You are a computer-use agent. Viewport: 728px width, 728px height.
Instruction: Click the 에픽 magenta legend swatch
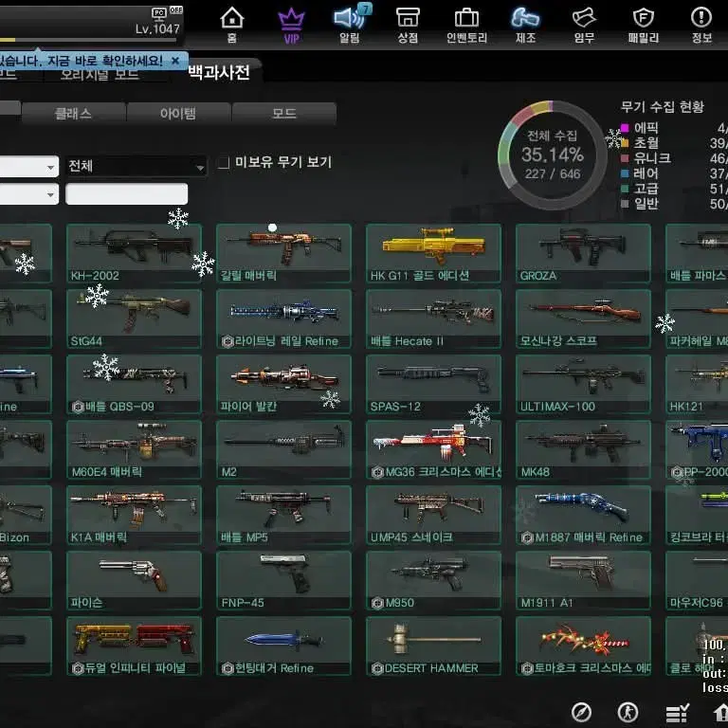[x=625, y=128]
